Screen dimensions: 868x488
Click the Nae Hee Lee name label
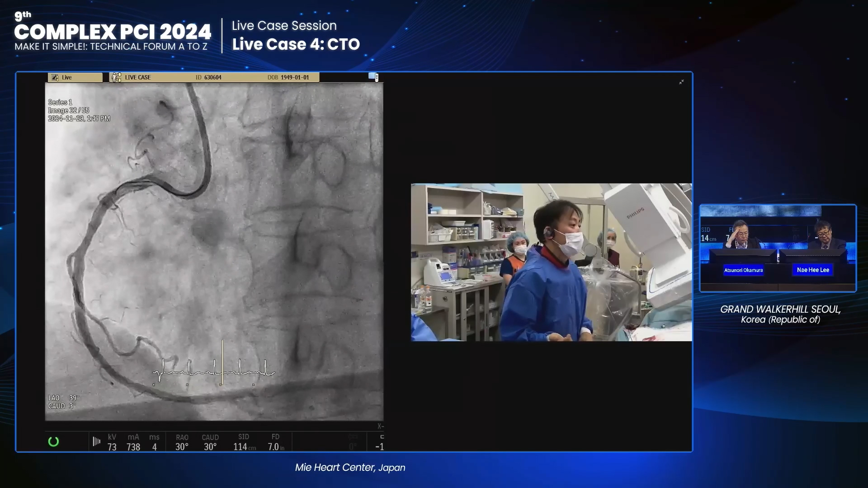click(813, 270)
